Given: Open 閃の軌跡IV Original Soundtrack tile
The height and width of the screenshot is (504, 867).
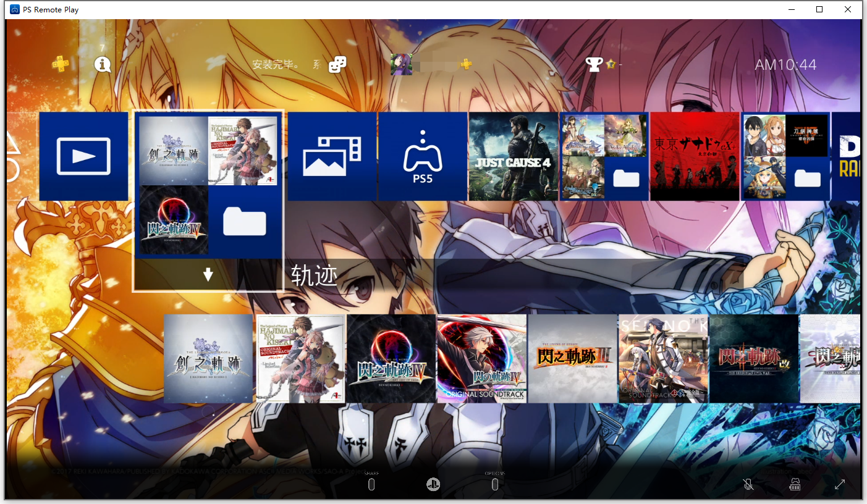Looking at the screenshot, I should tap(482, 359).
